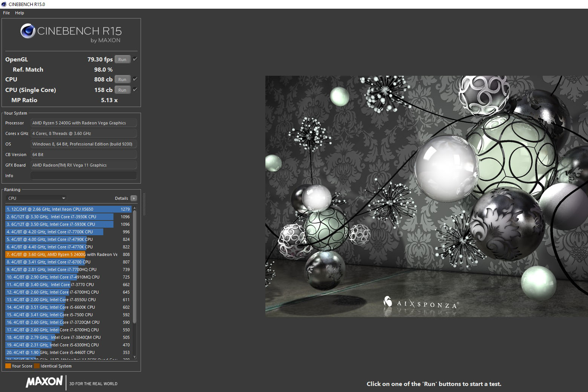Select the Intel Core i7-5930K ranking row
The image size is (588, 392).
point(68,224)
